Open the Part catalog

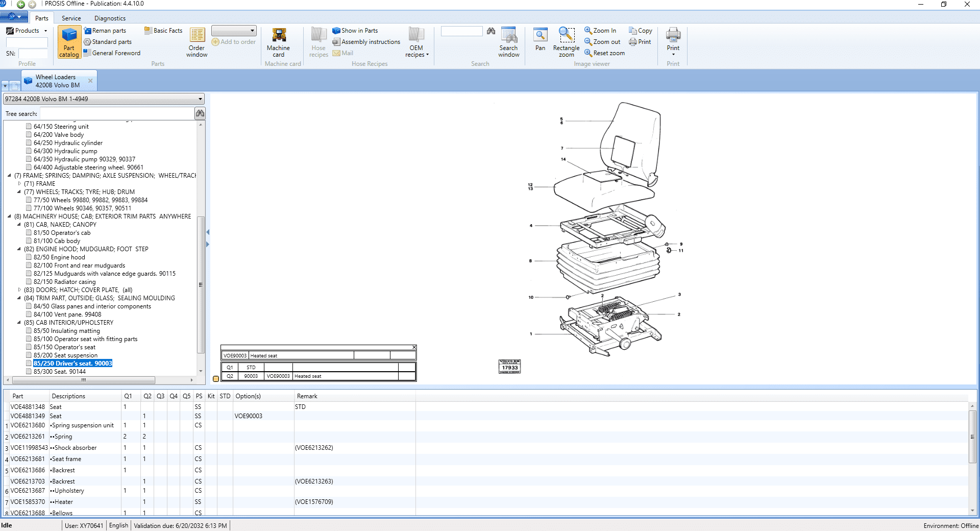[x=69, y=42]
